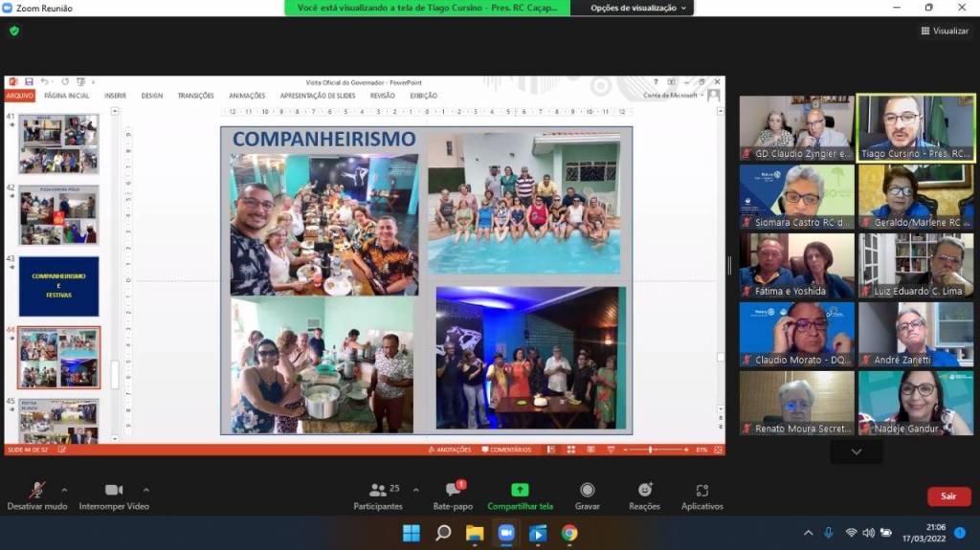Open Windows taskbar search
The image size is (980, 550).
pyautogui.click(x=443, y=533)
